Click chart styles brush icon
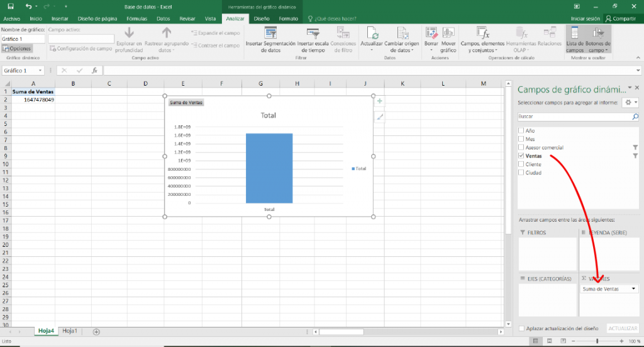 (x=379, y=117)
